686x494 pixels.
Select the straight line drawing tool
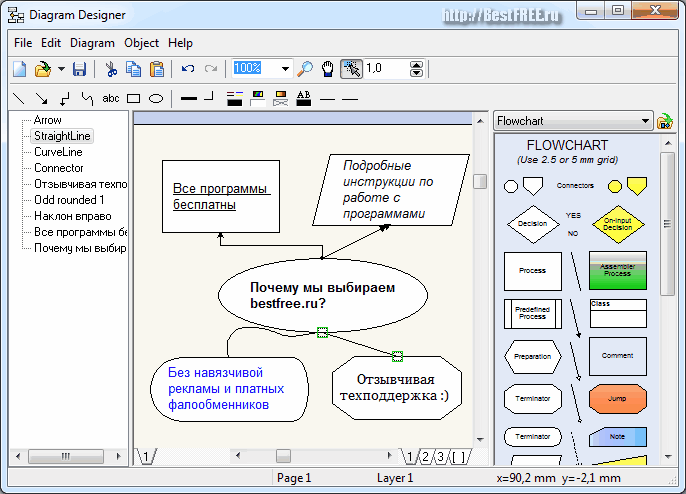click(18, 98)
